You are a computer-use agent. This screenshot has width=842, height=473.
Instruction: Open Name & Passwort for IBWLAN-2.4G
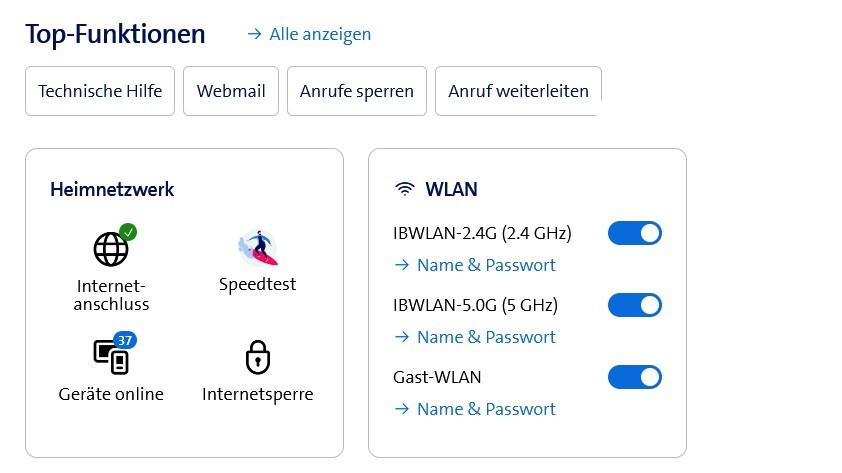(x=476, y=265)
